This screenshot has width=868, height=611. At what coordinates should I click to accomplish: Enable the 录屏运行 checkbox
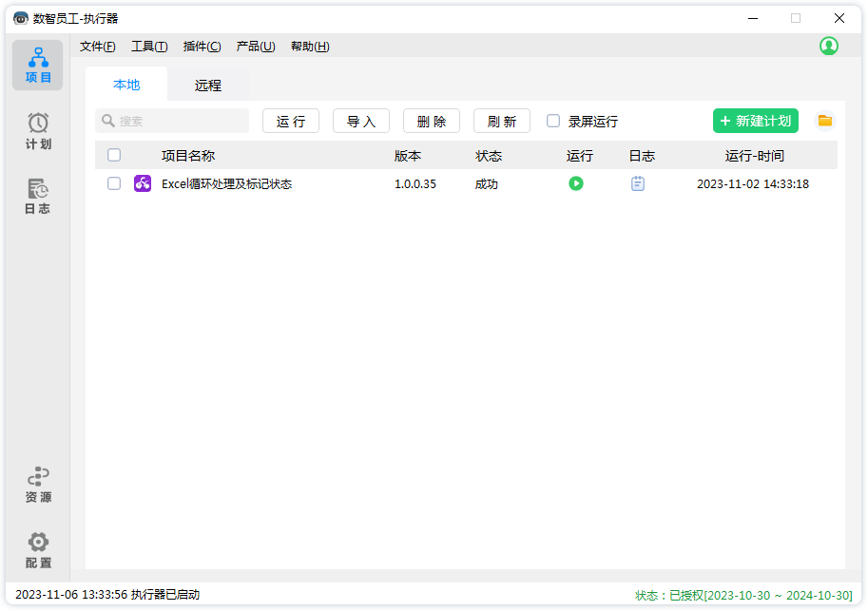(x=552, y=121)
